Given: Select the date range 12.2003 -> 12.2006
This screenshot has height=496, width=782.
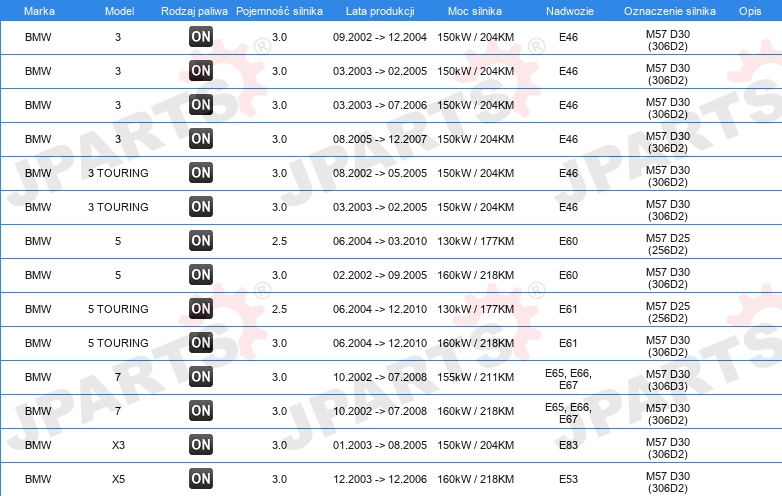Looking at the screenshot, I should pos(380,479).
